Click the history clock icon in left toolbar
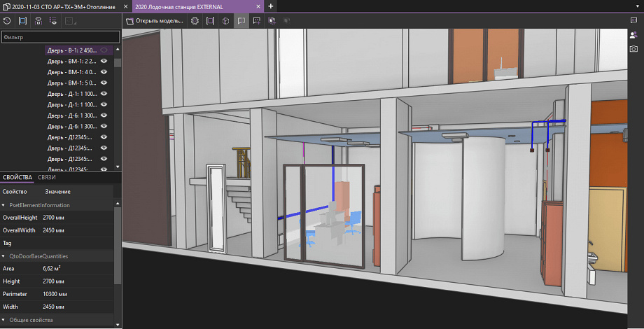Screen dimensions: 644x329 tap(7, 21)
